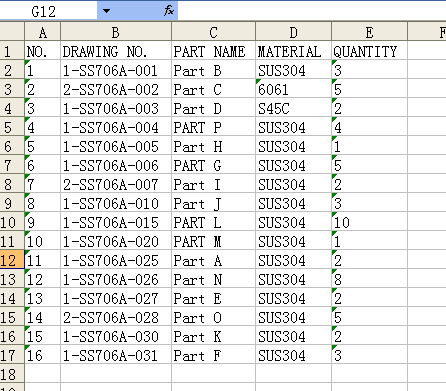Select the PART M cell
The width and height of the screenshot is (446, 391).
[214, 241]
